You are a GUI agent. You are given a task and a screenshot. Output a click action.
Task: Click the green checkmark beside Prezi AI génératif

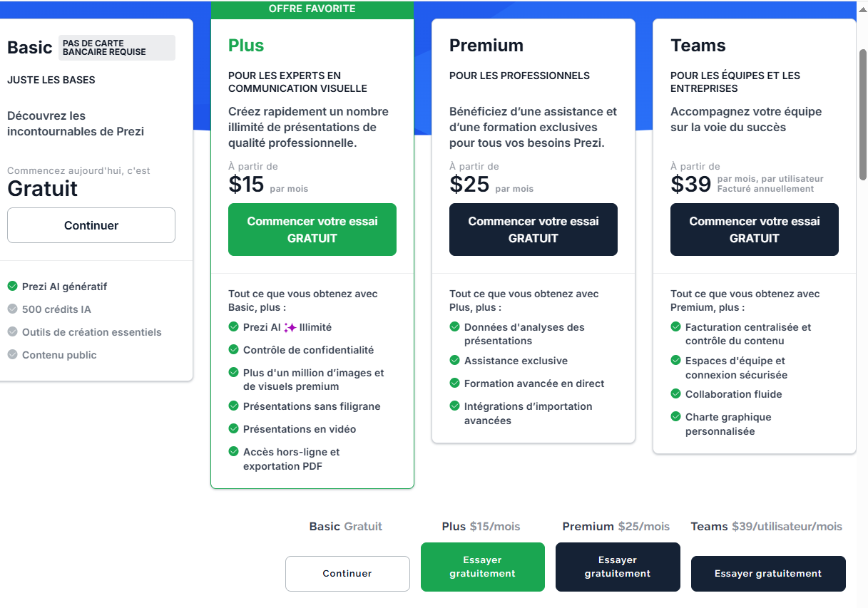[x=12, y=287]
